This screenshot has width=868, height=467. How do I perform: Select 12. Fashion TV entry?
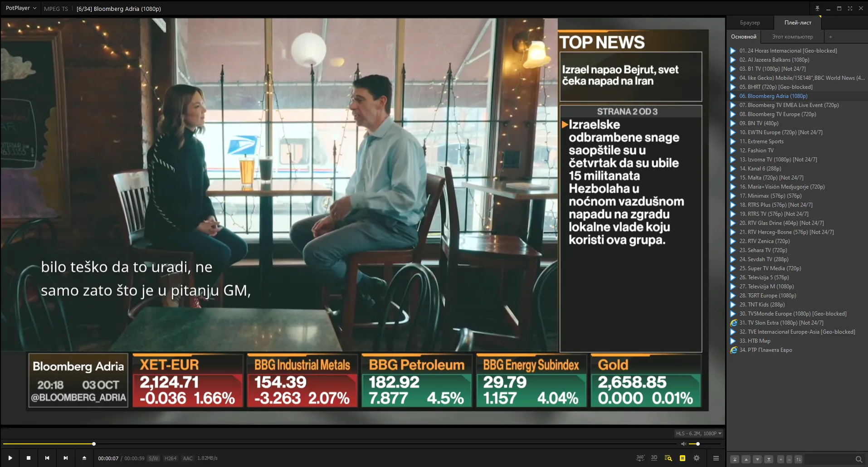click(x=798, y=151)
